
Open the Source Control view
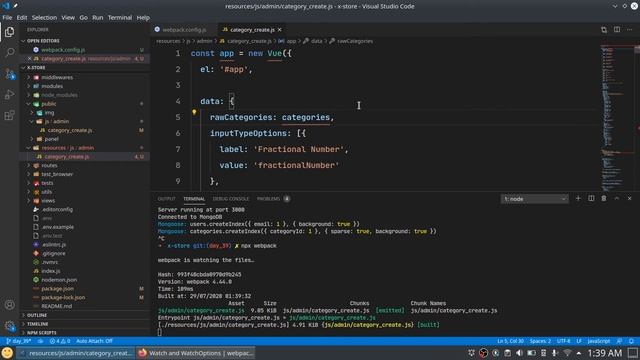9,74
